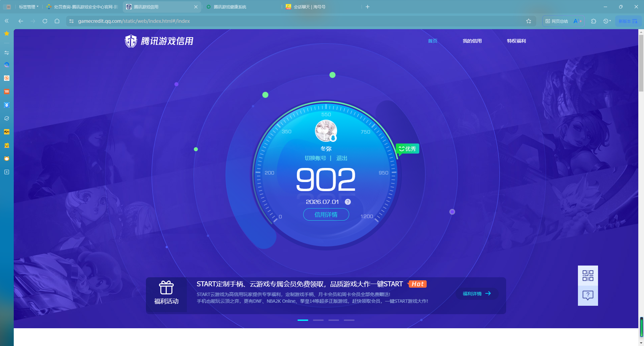This screenshot has width=644, height=346.
Task: Open the 首页 navigation item
Action: [x=433, y=41]
